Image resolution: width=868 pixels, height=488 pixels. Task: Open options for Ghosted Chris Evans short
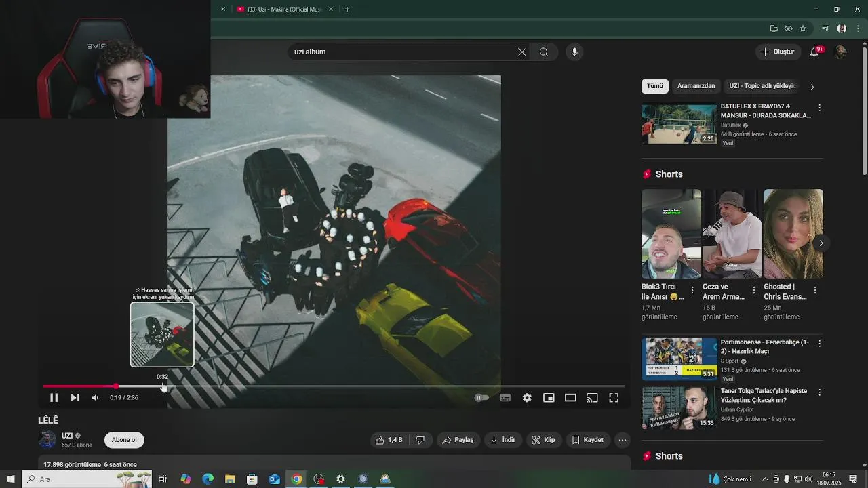point(814,290)
